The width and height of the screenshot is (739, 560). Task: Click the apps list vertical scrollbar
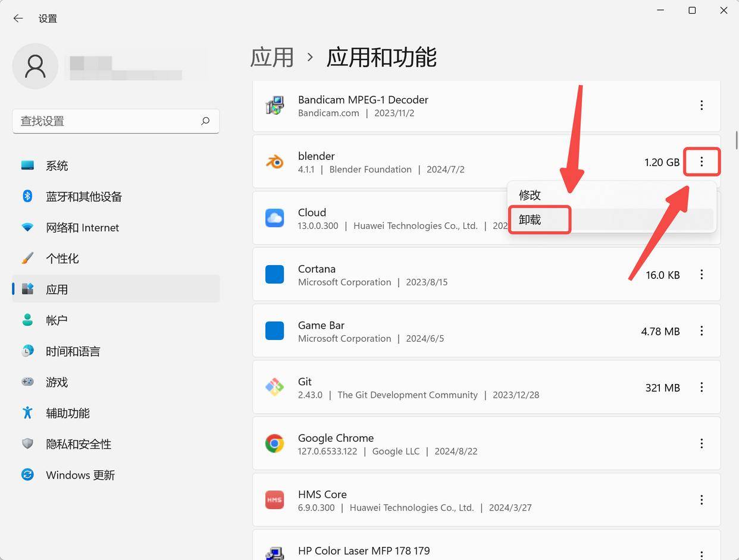tap(737, 140)
